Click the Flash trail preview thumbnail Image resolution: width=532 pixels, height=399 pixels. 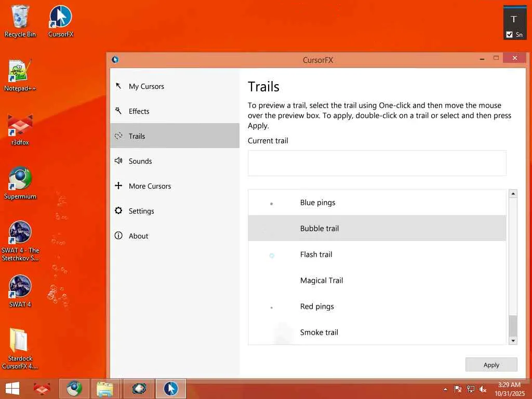pyautogui.click(x=272, y=256)
